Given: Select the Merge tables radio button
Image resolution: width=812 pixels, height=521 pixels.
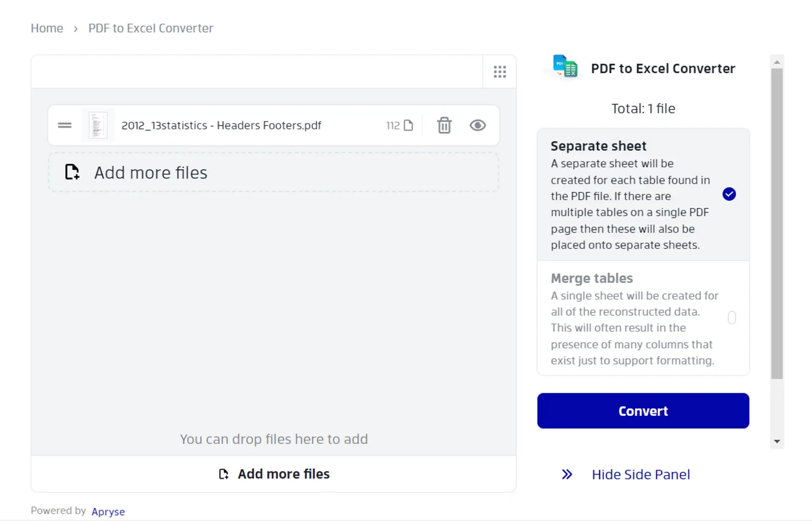Looking at the screenshot, I should click(731, 318).
